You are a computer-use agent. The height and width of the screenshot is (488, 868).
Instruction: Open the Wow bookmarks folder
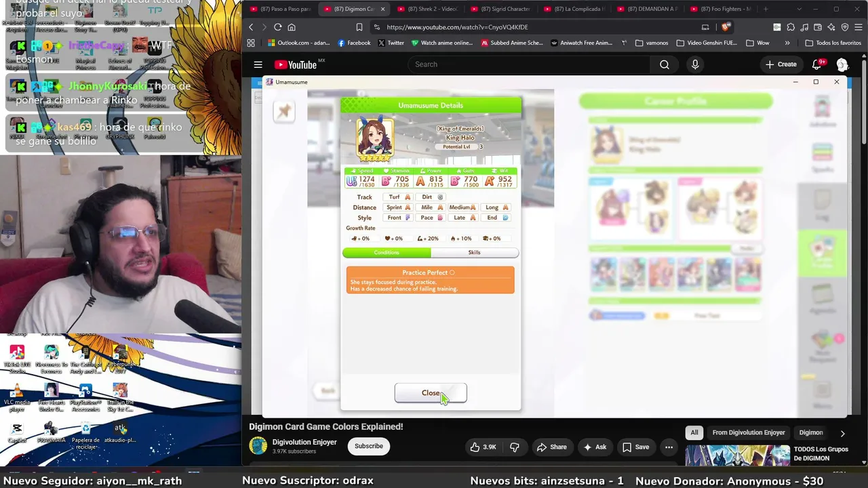(757, 43)
